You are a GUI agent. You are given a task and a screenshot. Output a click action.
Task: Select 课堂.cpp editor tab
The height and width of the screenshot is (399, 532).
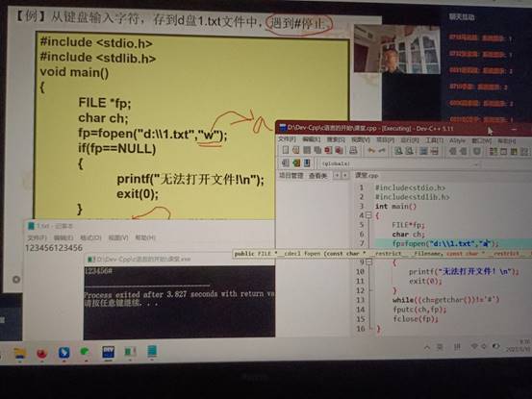coord(367,176)
